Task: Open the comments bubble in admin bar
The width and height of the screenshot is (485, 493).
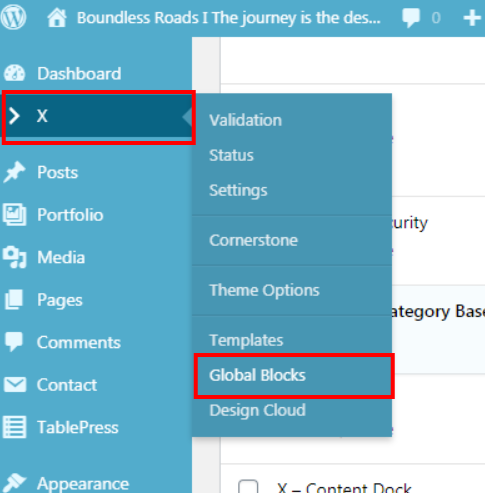Action: point(411,18)
